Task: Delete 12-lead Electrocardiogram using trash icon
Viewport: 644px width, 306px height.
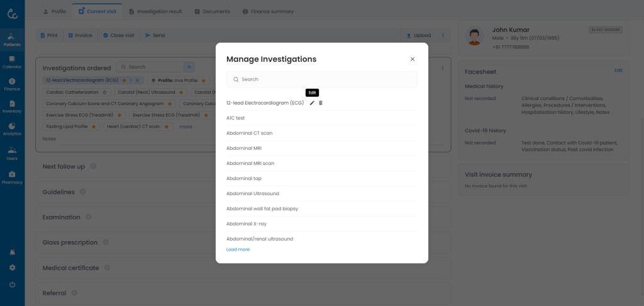Action: tap(321, 103)
